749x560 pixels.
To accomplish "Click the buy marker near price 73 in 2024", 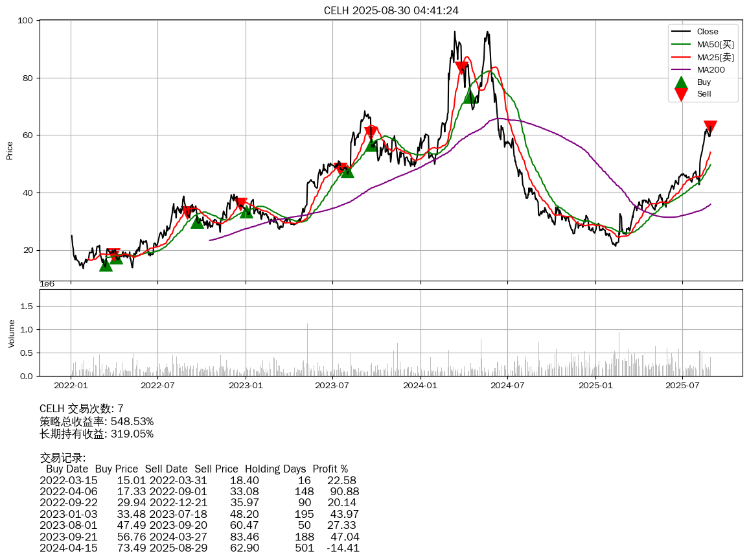I will click(470, 97).
